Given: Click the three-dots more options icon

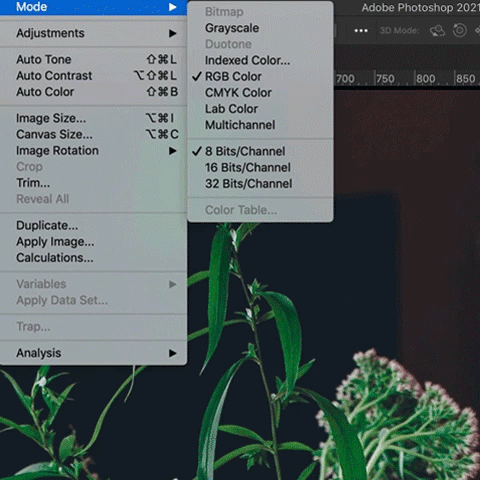Looking at the screenshot, I should pos(361,31).
